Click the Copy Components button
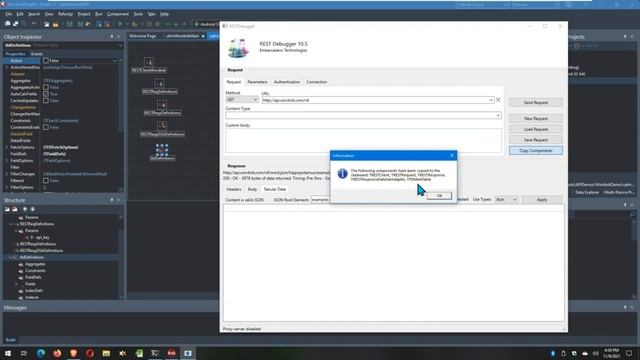 pos(536,151)
